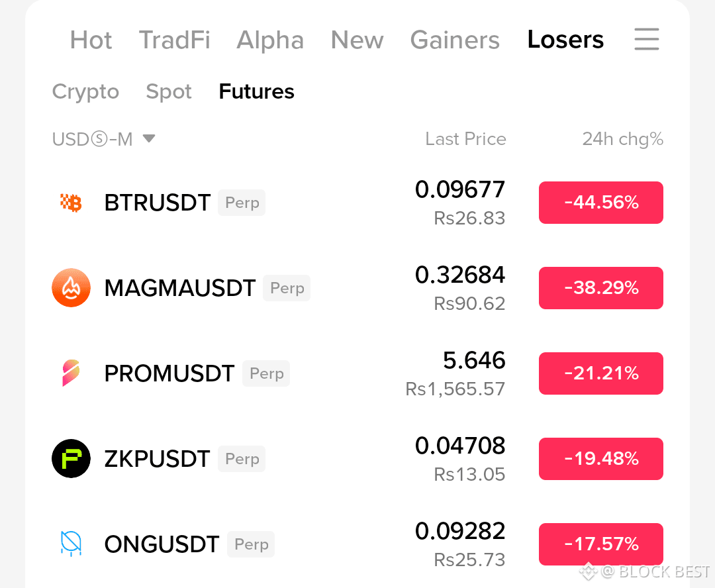
Task: Switch to the TradFi tab
Action: click(x=174, y=40)
